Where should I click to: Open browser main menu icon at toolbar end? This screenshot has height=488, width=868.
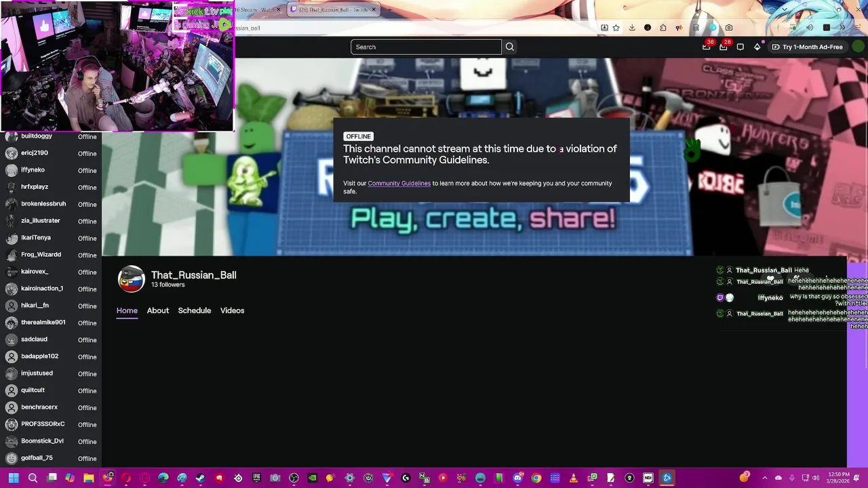tap(858, 28)
